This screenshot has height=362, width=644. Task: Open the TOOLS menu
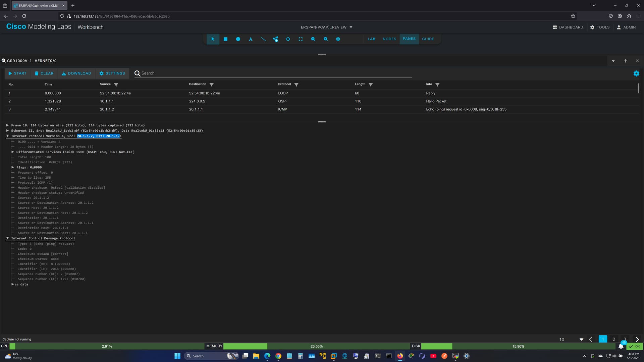click(x=600, y=27)
